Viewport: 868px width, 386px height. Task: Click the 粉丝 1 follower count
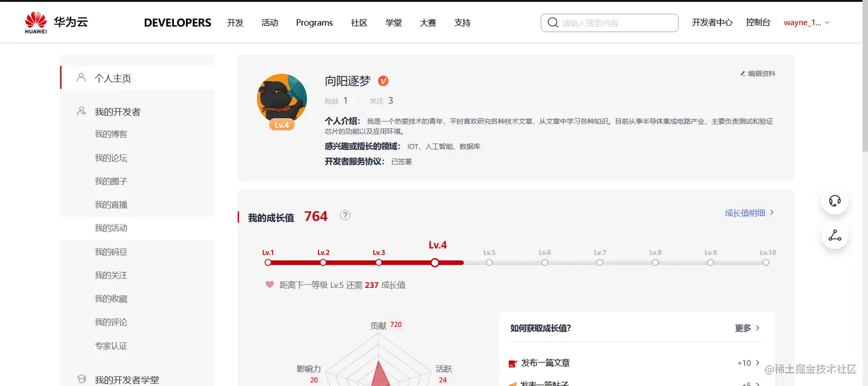tap(336, 100)
